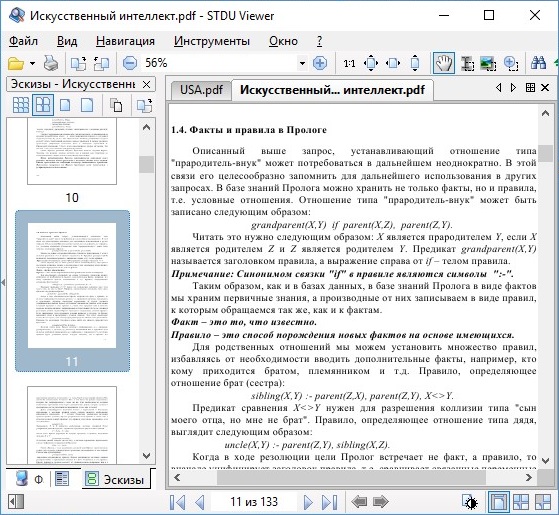Click the copy pages icon in the thumbnails toolbar

pyautogui.click(x=116, y=105)
